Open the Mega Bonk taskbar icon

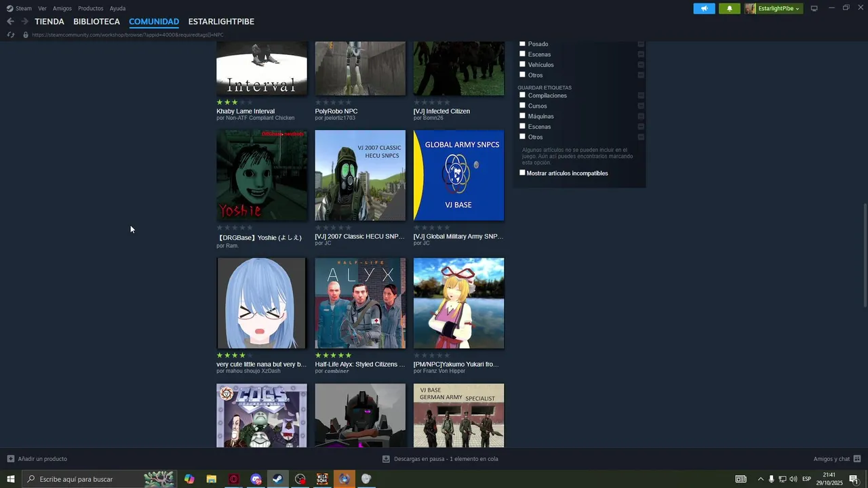point(322,479)
